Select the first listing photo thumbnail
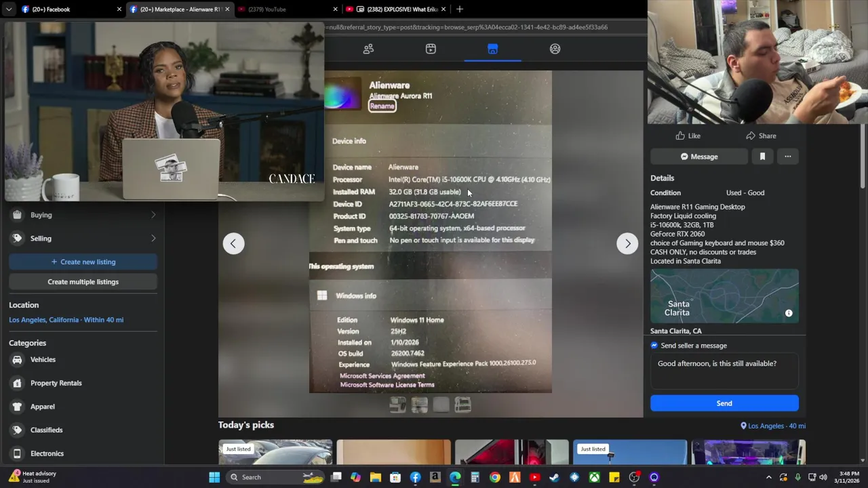The height and width of the screenshot is (488, 868). point(398,405)
